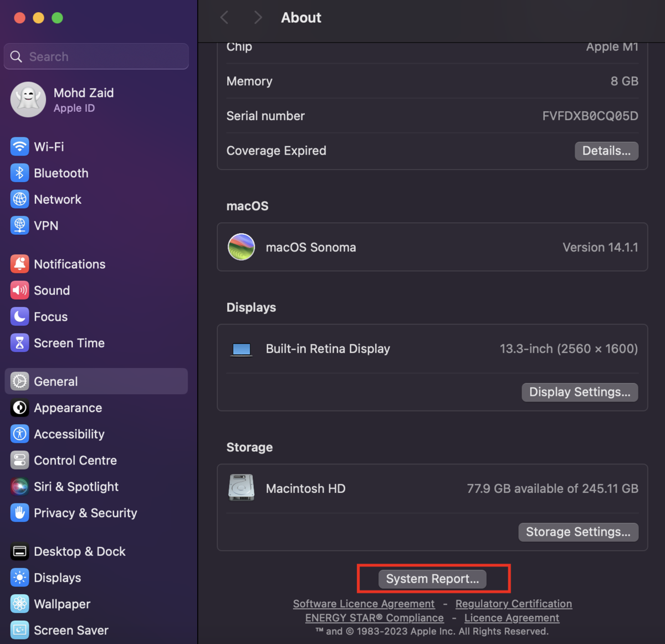The height and width of the screenshot is (644, 665).
Task: Click the Details... button for coverage
Action: (x=606, y=151)
